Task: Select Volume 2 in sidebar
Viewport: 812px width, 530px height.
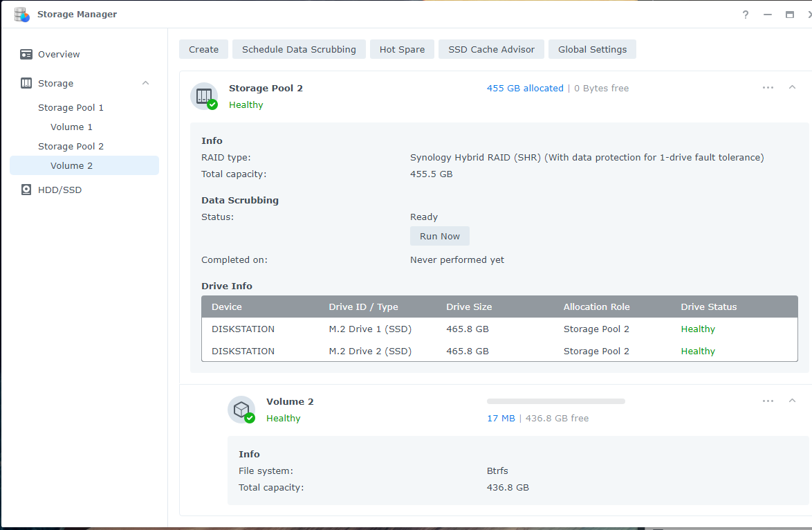Action: (x=84, y=166)
